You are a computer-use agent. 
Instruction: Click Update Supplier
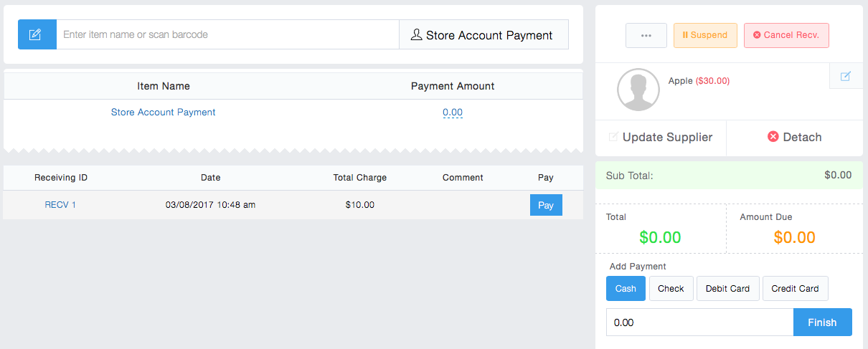coord(660,138)
